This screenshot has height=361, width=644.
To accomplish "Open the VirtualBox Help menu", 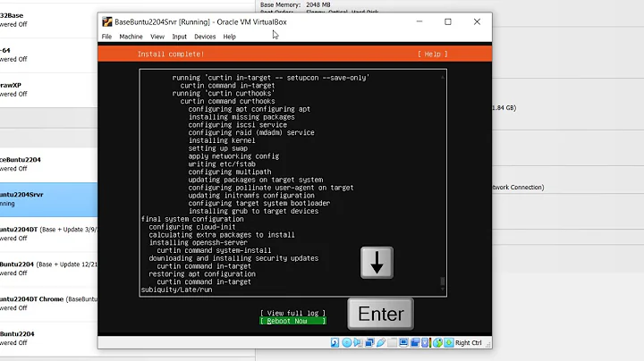I will [x=230, y=37].
